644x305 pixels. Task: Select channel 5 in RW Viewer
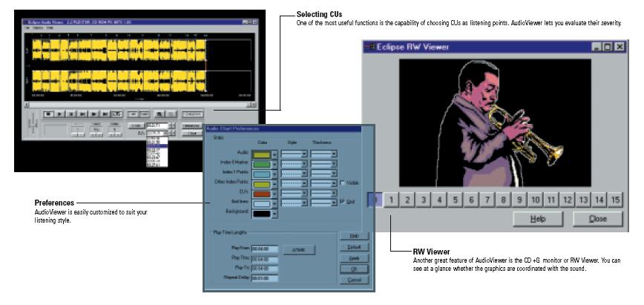pyautogui.click(x=456, y=200)
